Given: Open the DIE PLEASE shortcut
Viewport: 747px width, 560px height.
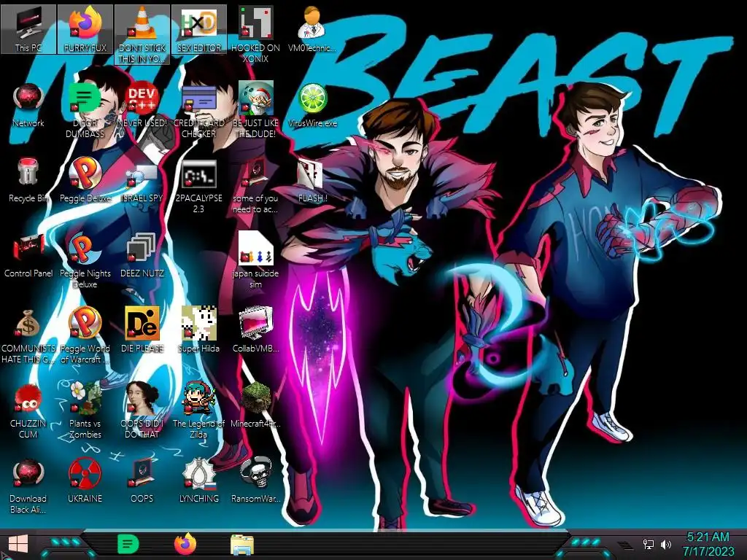Looking at the screenshot, I should [142, 330].
